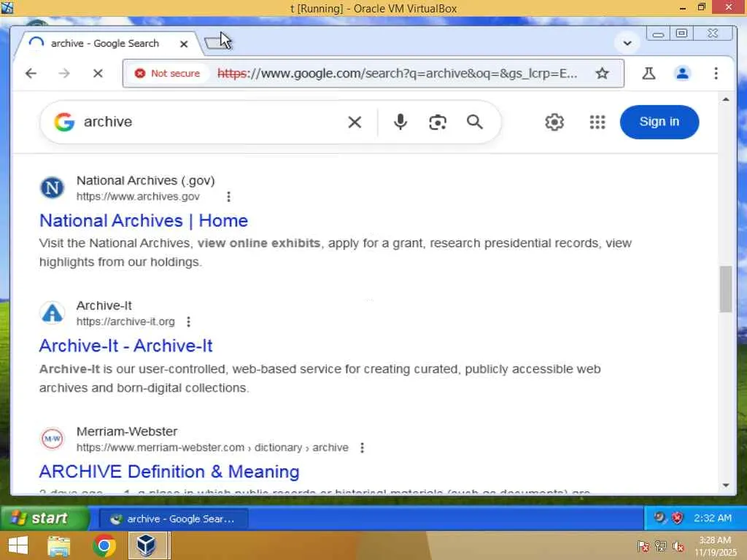The width and height of the screenshot is (747, 560).
Task: Open Chrome three-dot menu
Action: 716,74
